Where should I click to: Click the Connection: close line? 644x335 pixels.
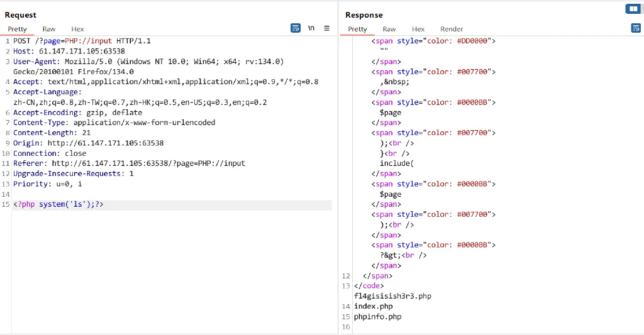click(50, 153)
